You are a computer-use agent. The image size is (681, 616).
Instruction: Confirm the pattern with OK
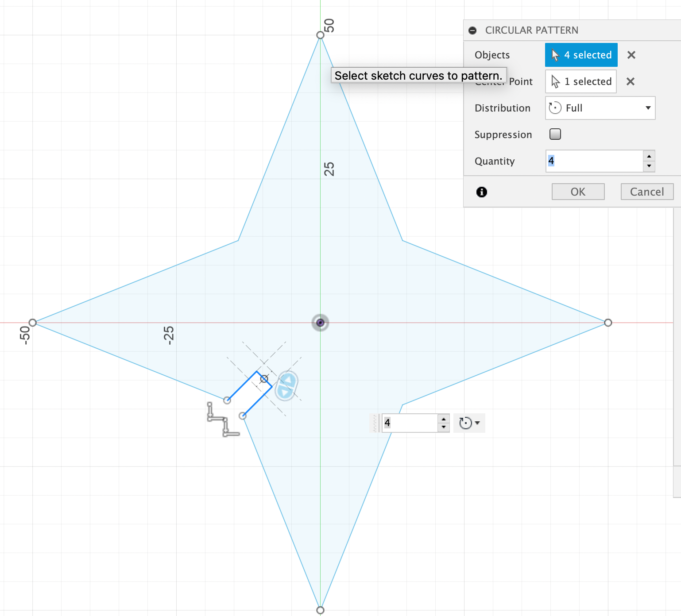pyautogui.click(x=578, y=192)
